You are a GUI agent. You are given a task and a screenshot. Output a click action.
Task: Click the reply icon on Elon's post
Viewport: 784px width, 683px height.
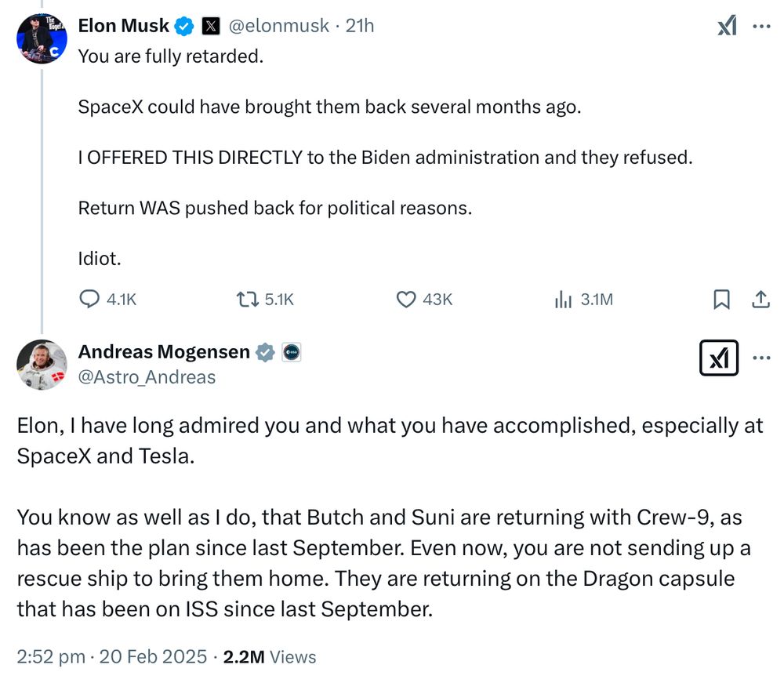click(91, 299)
